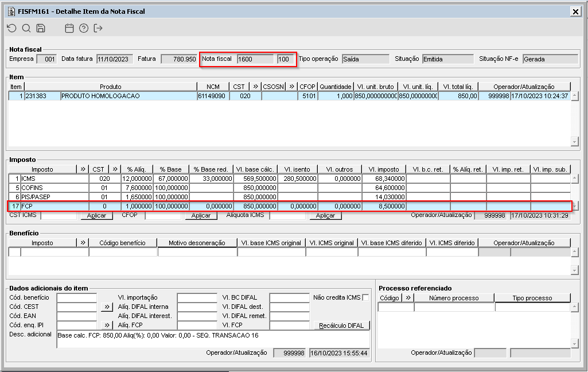Click the Alíq. DIFAL interna input field

point(197,307)
